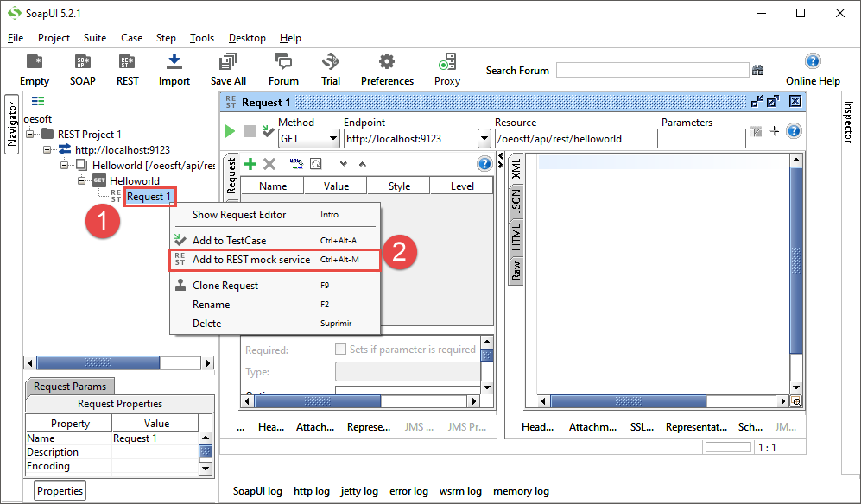Image resolution: width=861 pixels, height=504 pixels.
Task: Click the Import toolbar icon
Action: pos(174,61)
